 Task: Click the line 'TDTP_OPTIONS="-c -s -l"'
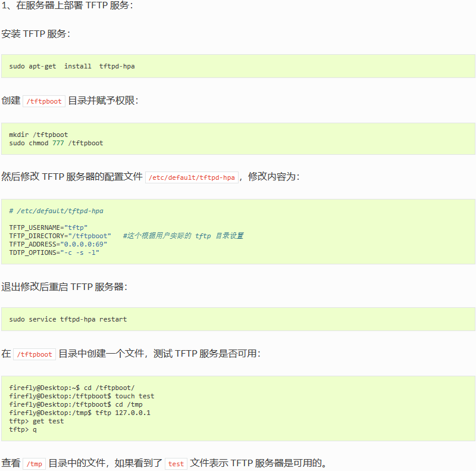tap(54, 252)
